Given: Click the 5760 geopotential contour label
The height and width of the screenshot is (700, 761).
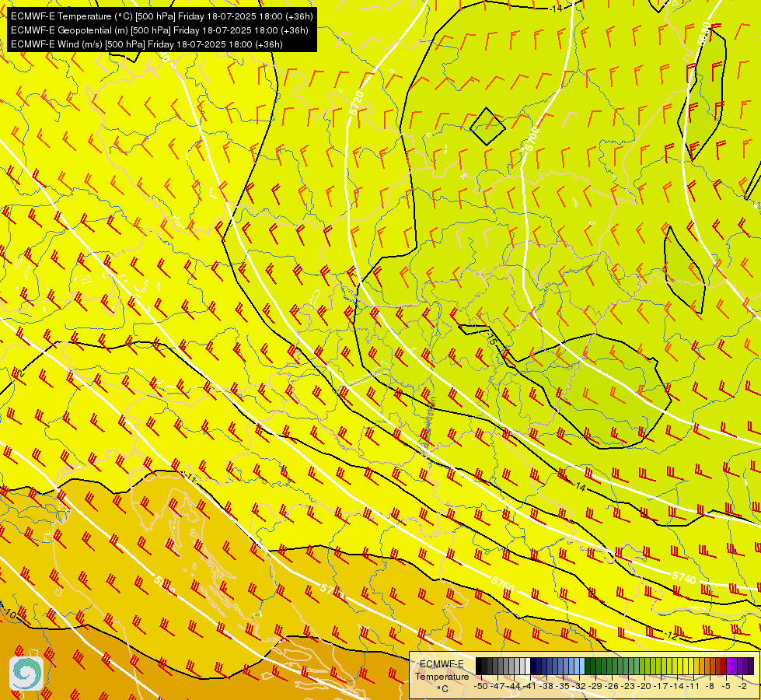Looking at the screenshot, I should [x=502, y=584].
